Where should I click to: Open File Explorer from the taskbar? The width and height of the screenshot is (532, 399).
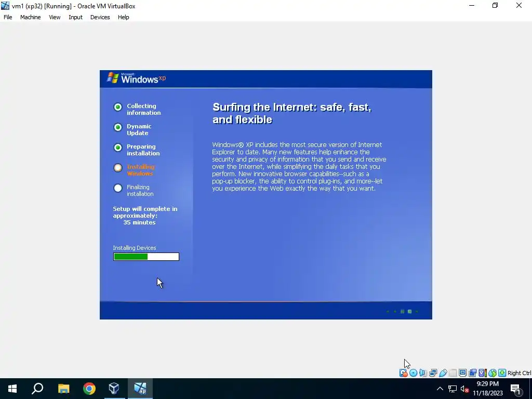click(63, 389)
